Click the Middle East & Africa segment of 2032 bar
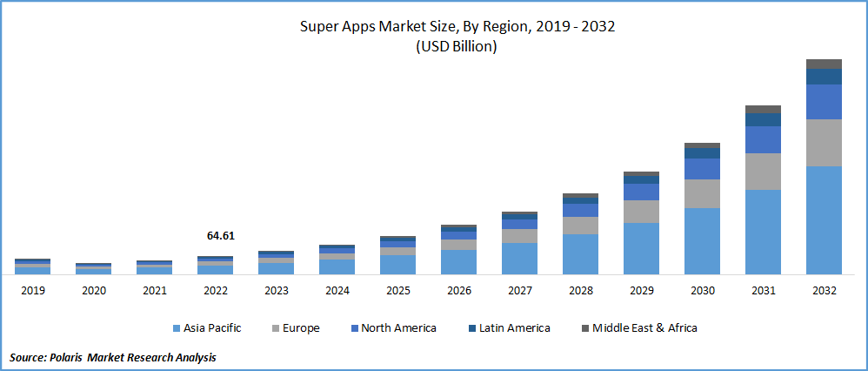The width and height of the screenshot is (868, 371). [x=825, y=64]
